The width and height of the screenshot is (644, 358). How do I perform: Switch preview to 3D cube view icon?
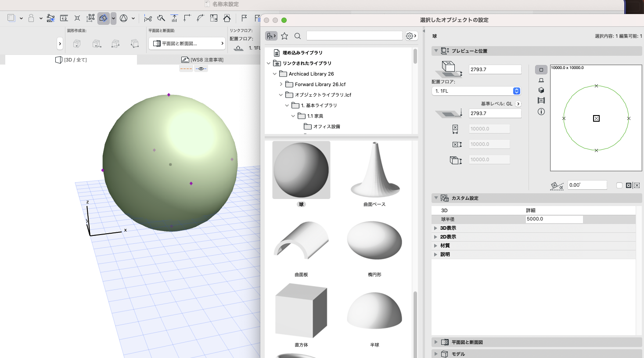coord(541,90)
